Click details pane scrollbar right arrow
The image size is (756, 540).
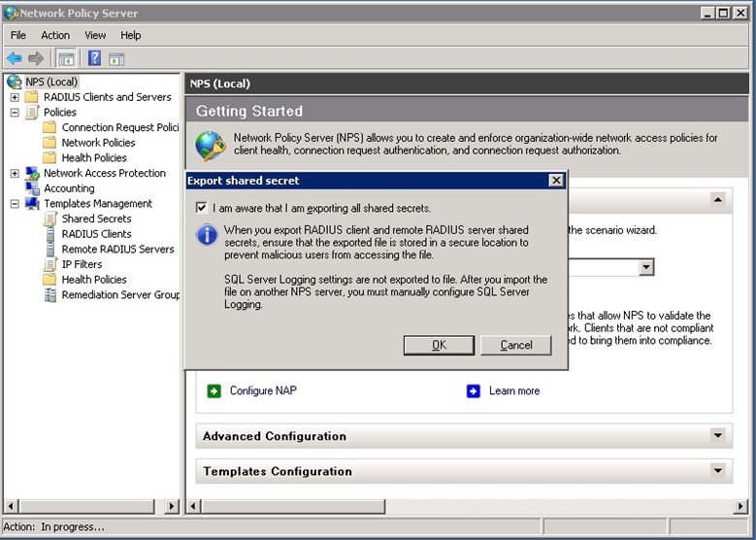click(740, 506)
